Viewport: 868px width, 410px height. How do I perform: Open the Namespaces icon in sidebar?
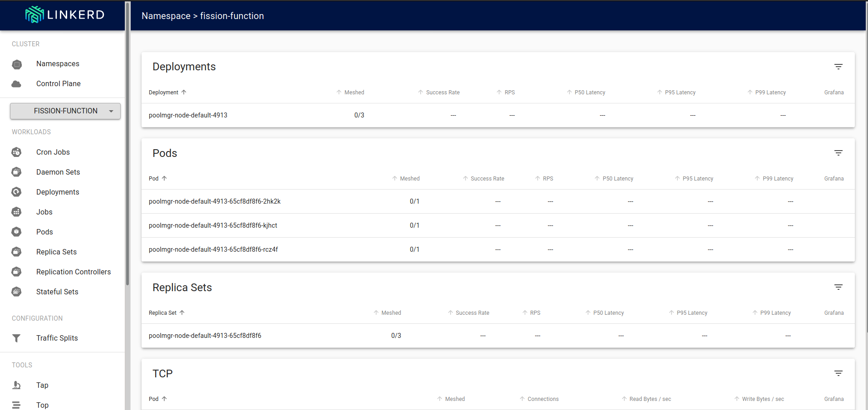(x=17, y=64)
